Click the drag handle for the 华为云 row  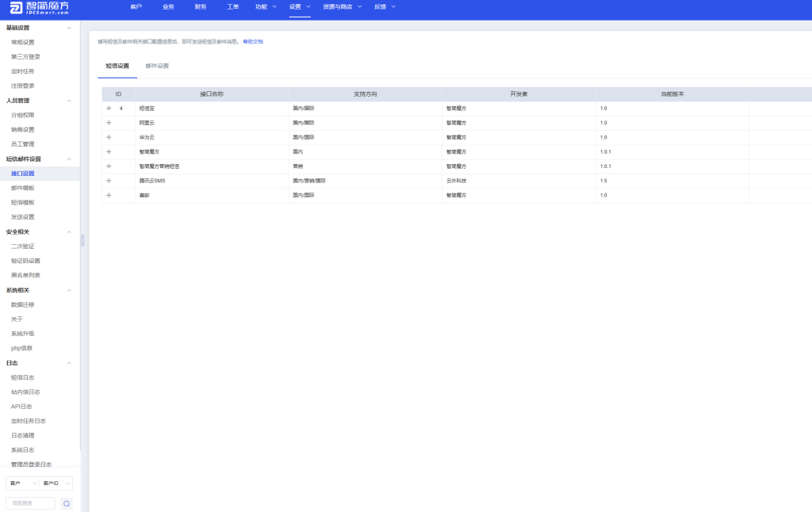click(109, 137)
